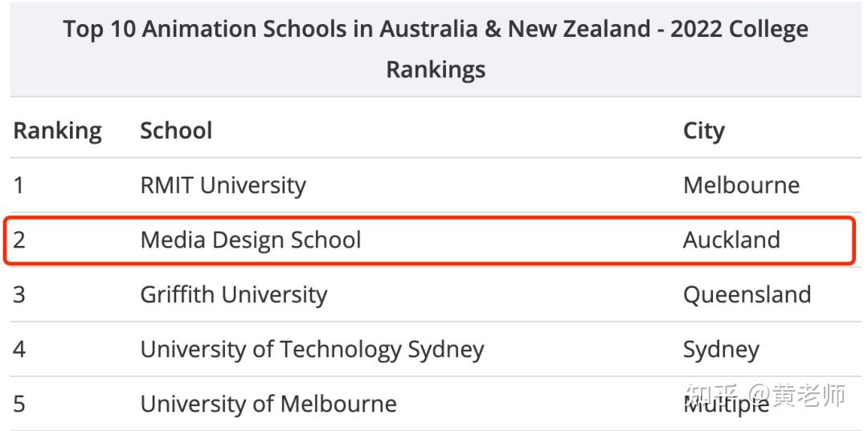Open RMIT University school entry
Screen dimensions: 868x431
point(223,186)
